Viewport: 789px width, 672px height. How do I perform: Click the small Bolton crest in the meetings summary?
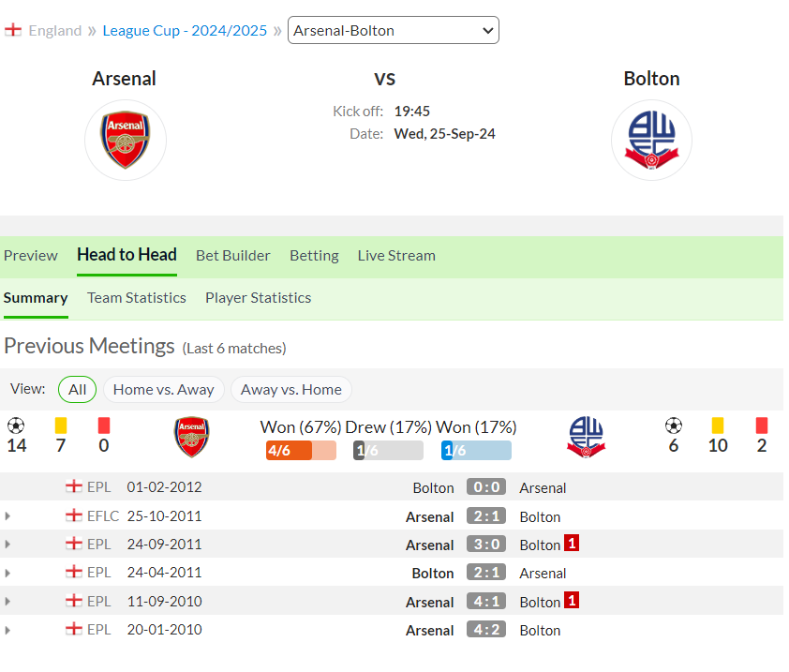pos(587,437)
